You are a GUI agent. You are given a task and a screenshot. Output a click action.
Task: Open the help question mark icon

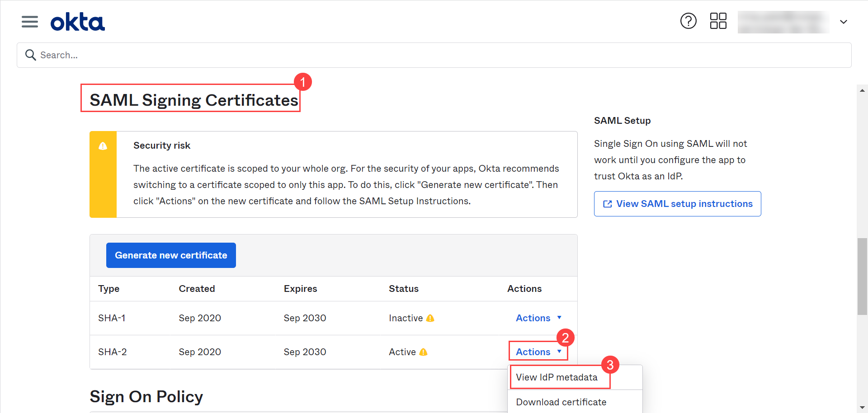688,21
